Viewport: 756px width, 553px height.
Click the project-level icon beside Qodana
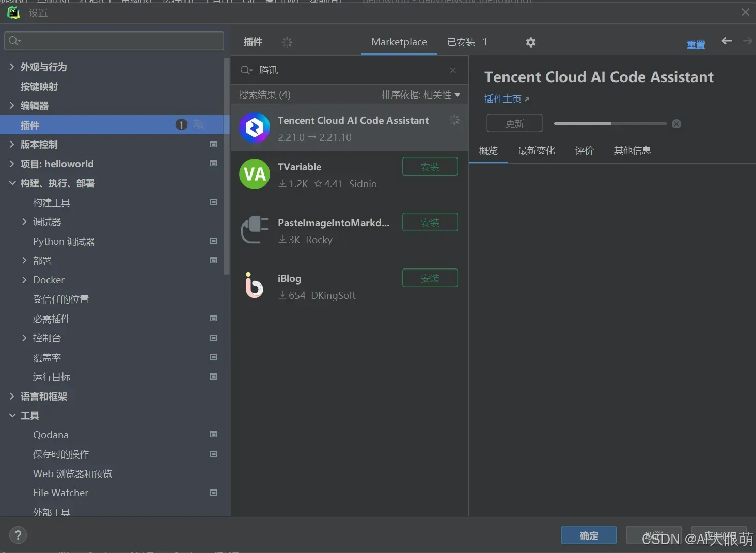pos(213,434)
